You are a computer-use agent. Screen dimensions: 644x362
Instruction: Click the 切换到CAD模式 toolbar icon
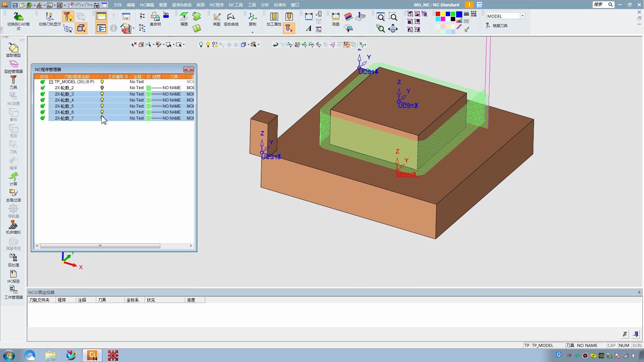point(18,21)
